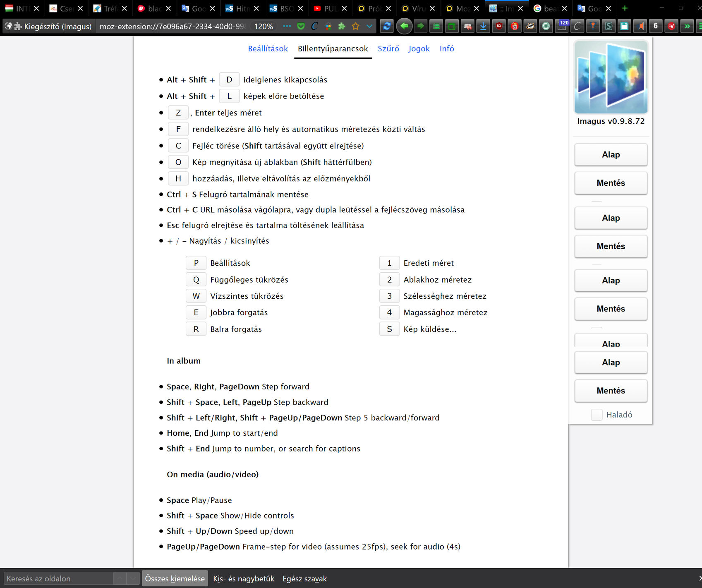Toggle Kis- és nagybetűk match case option
The image size is (702, 588).
(x=244, y=578)
